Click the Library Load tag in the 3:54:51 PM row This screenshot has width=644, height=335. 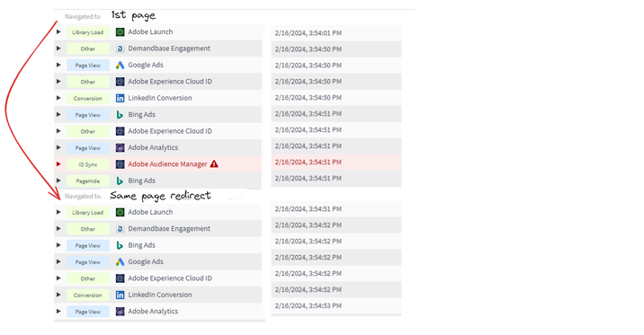click(x=88, y=212)
